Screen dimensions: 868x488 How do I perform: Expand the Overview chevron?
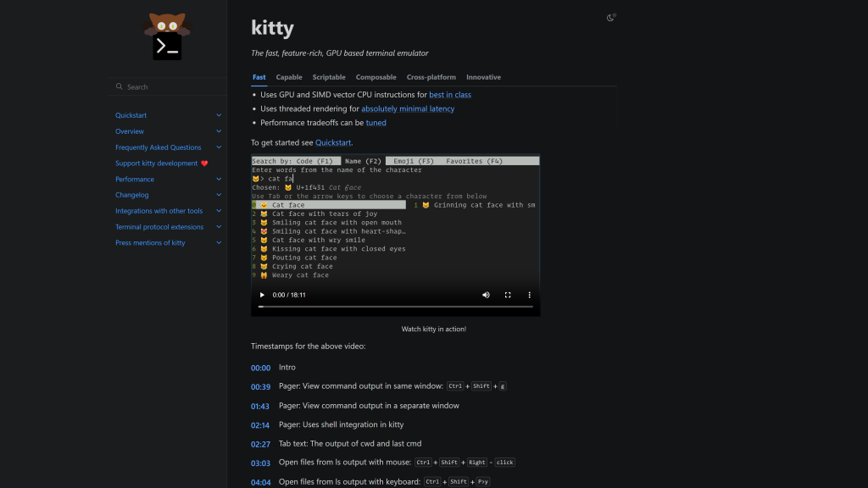pos(219,131)
